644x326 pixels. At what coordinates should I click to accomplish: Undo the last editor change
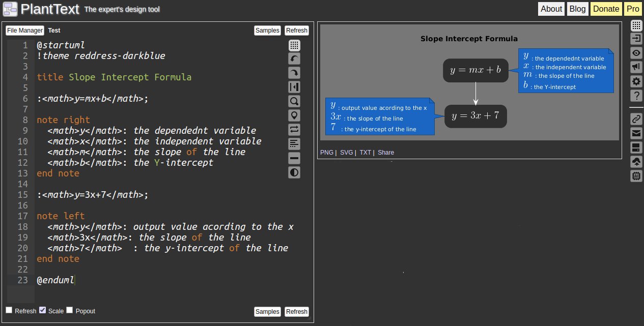294,58
